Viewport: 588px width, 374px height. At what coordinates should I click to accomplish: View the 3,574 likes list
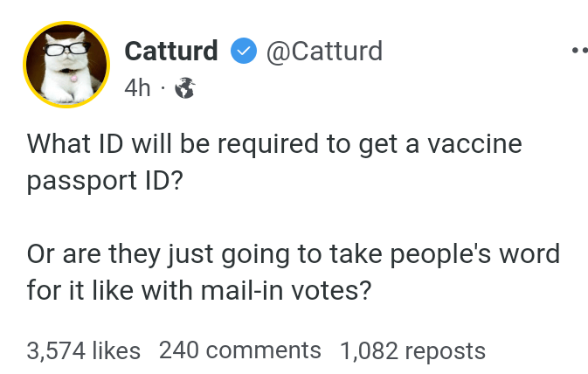pos(83,351)
